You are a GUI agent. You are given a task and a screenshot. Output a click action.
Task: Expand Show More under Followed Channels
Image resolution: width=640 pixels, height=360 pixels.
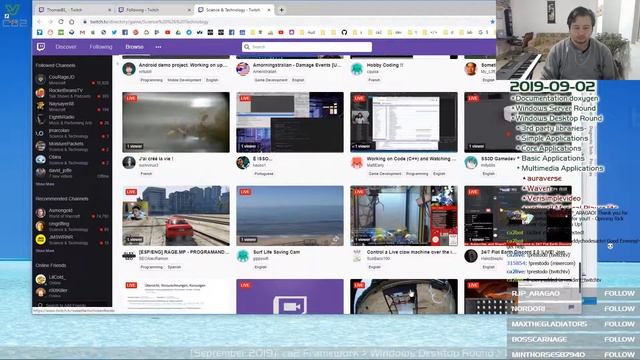click(x=45, y=184)
